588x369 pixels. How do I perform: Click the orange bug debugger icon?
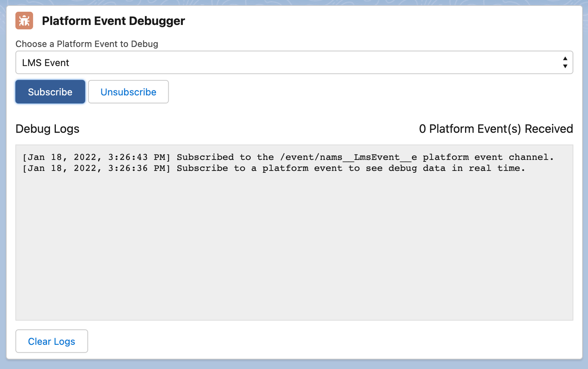pos(24,21)
